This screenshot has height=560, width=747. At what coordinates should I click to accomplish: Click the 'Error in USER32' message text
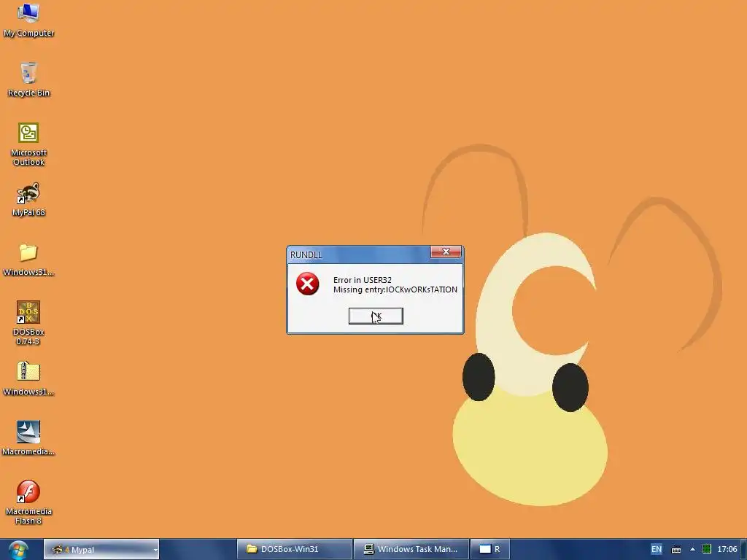click(x=362, y=280)
